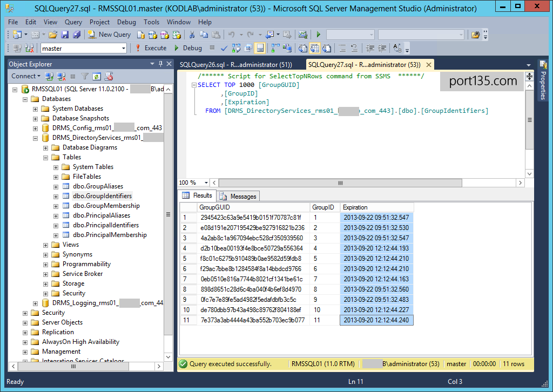553x392 pixels.
Task: Click the New Query button
Action: [x=109, y=35]
